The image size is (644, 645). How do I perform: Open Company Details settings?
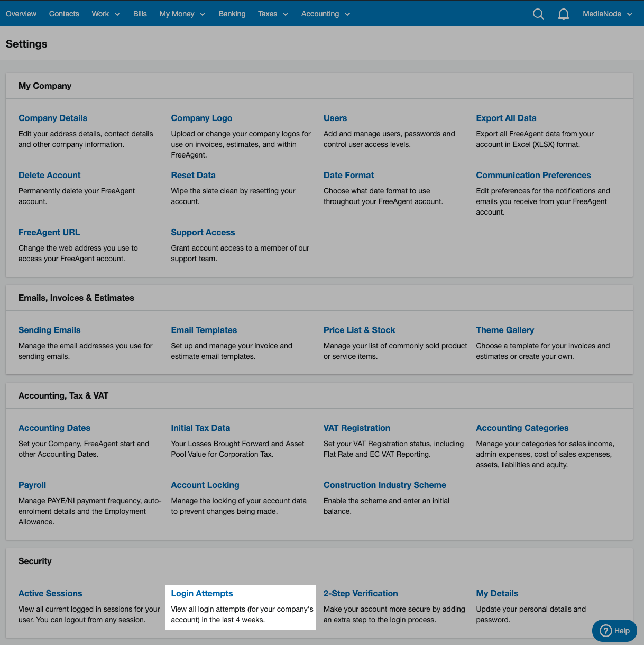[53, 118]
